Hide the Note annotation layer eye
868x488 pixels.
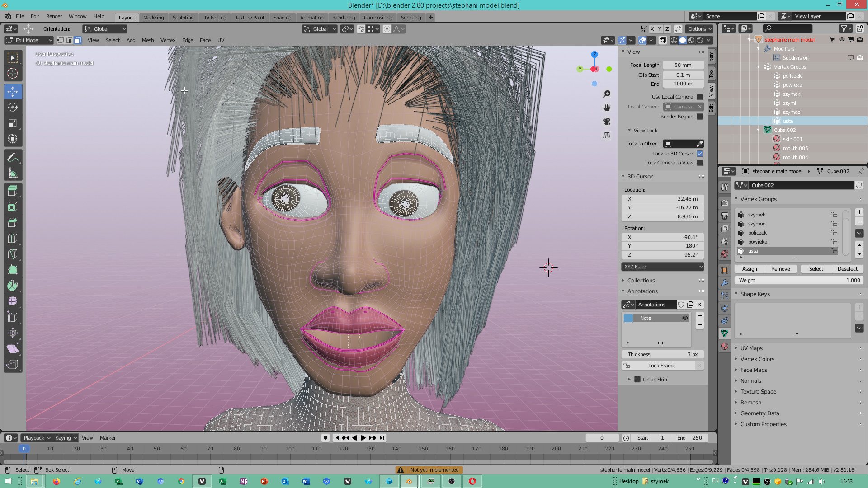(x=685, y=318)
